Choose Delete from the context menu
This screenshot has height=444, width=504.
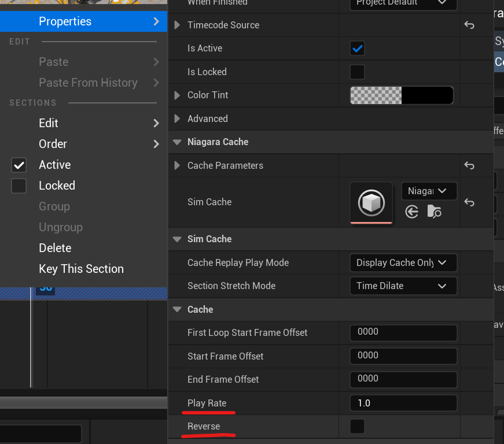click(x=55, y=248)
